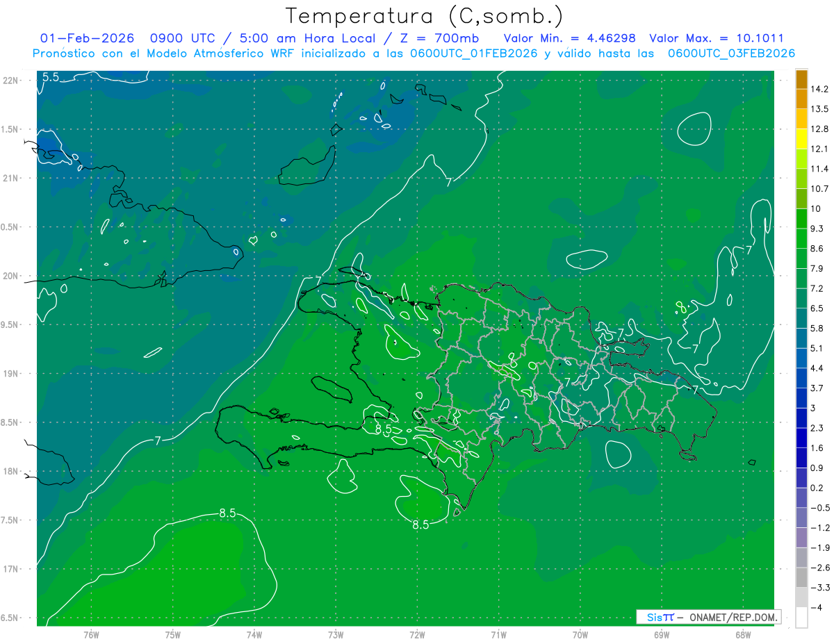Click the '19N' latitude label

point(10,374)
